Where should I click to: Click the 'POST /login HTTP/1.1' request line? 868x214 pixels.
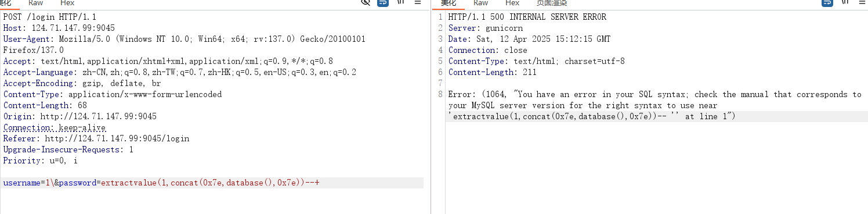pyautogui.click(x=49, y=17)
